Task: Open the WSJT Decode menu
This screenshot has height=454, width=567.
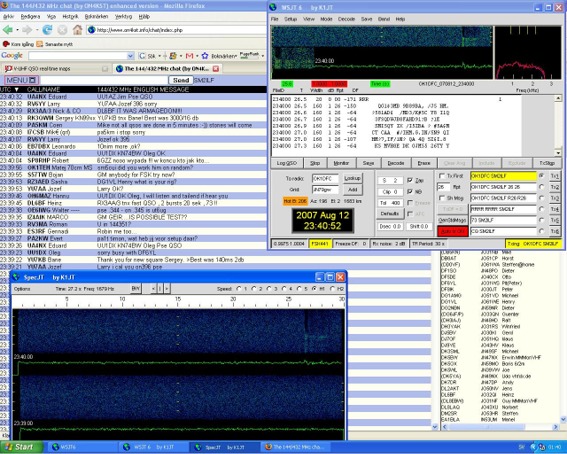Action: pyautogui.click(x=346, y=19)
